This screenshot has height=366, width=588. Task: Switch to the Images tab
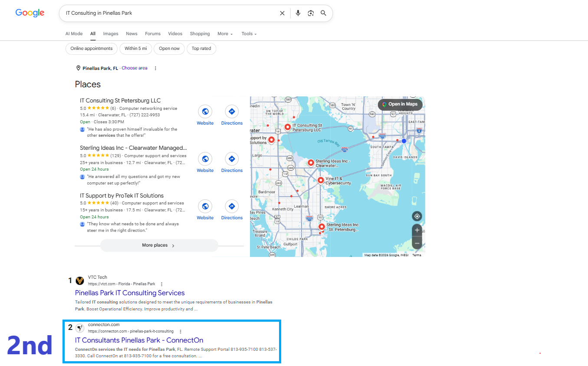point(111,34)
